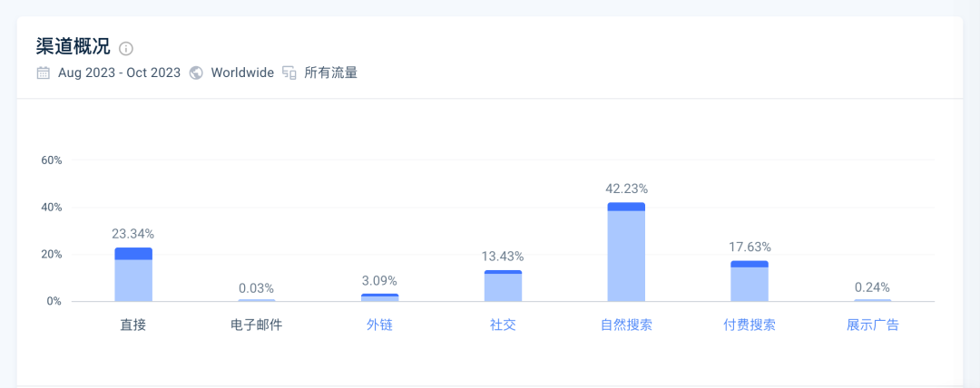Open the 付费搜索 channel link
The height and width of the screenshot is (388, 980).
pyautogui.click(x=750, y=325)
